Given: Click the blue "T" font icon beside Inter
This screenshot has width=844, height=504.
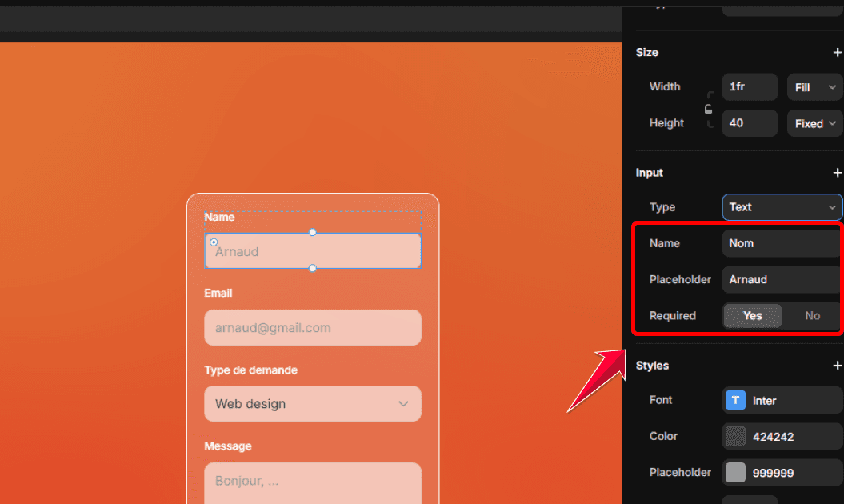Looking at the screenshot, I should [x=734, y=400].
